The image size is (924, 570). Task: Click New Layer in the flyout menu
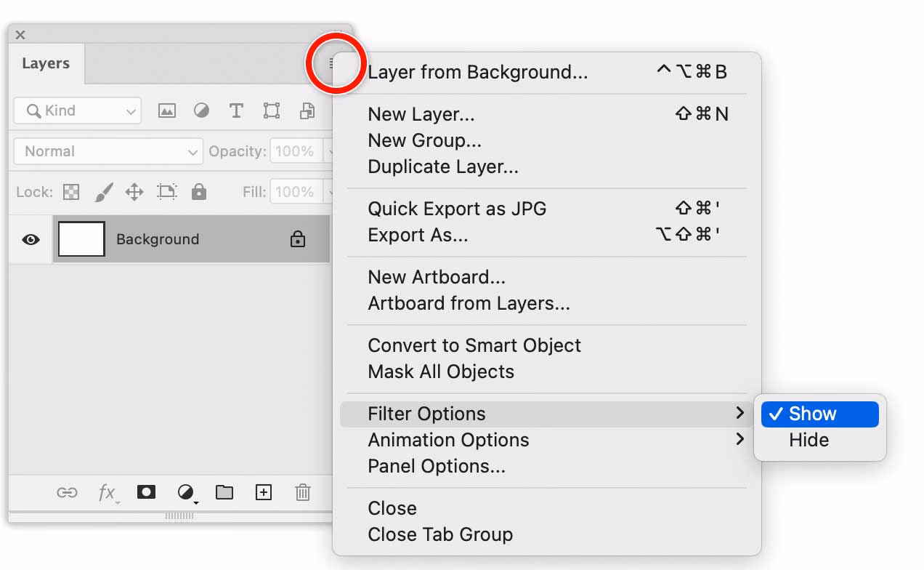(x=420, y=114)
